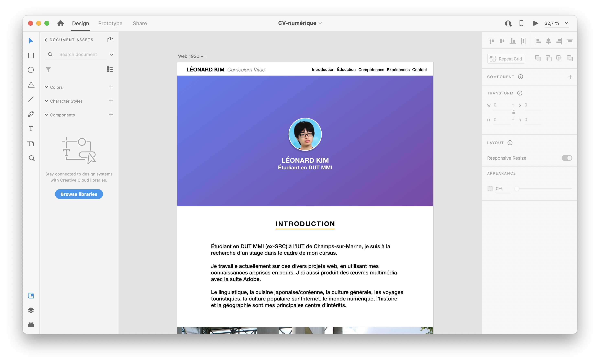The width and height of the screenshot is (600, 364).
Task: Select the Artboard tool
Action: tap(31, 143)
